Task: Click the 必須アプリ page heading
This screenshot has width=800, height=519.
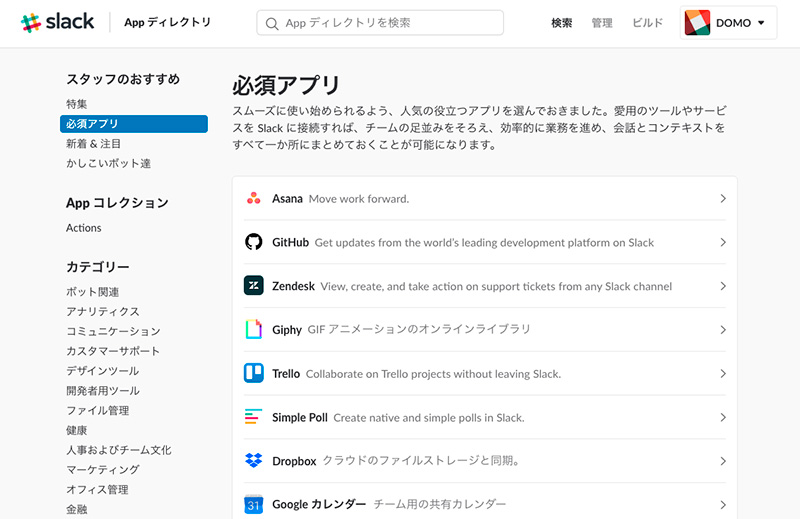Action: click(286, 85)
